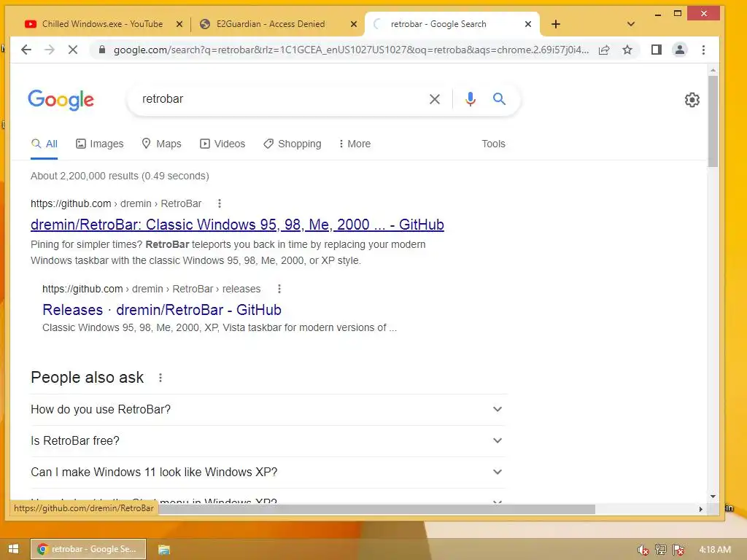Go back to the previous page
Screen dimensions: 747x560
tap(26, 50)
